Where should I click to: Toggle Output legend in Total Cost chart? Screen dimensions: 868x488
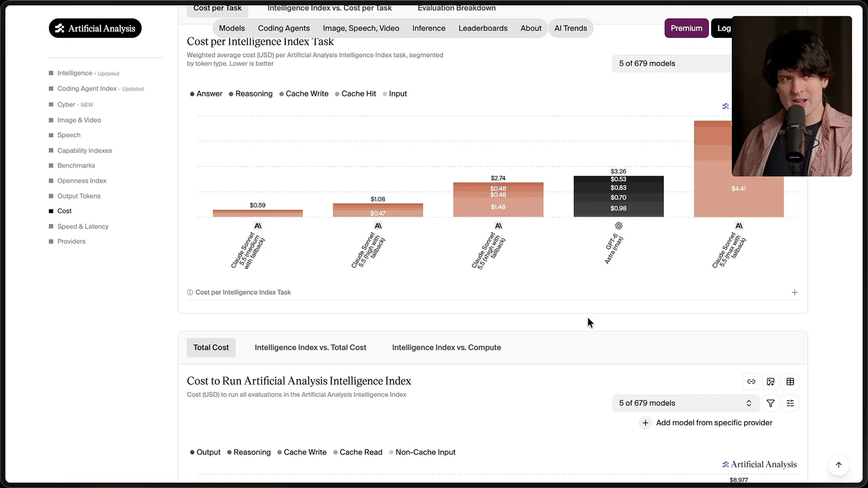point(205,452)
